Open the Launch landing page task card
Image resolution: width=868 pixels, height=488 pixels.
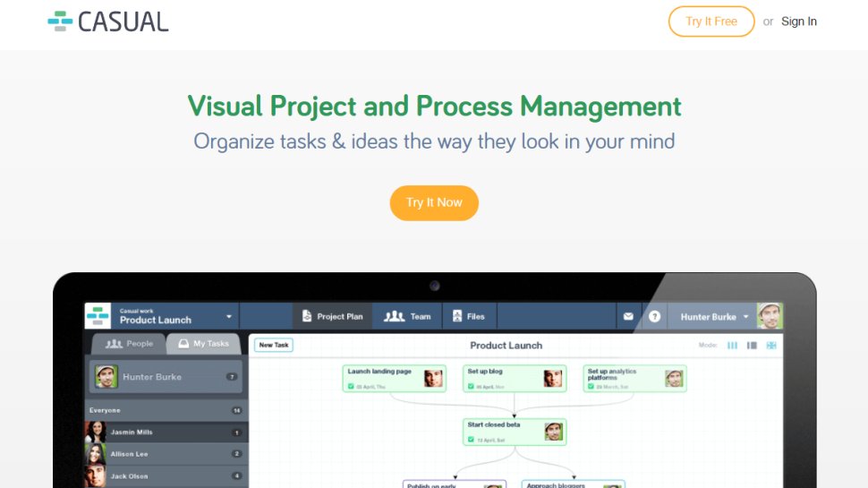tap(394, 379)
